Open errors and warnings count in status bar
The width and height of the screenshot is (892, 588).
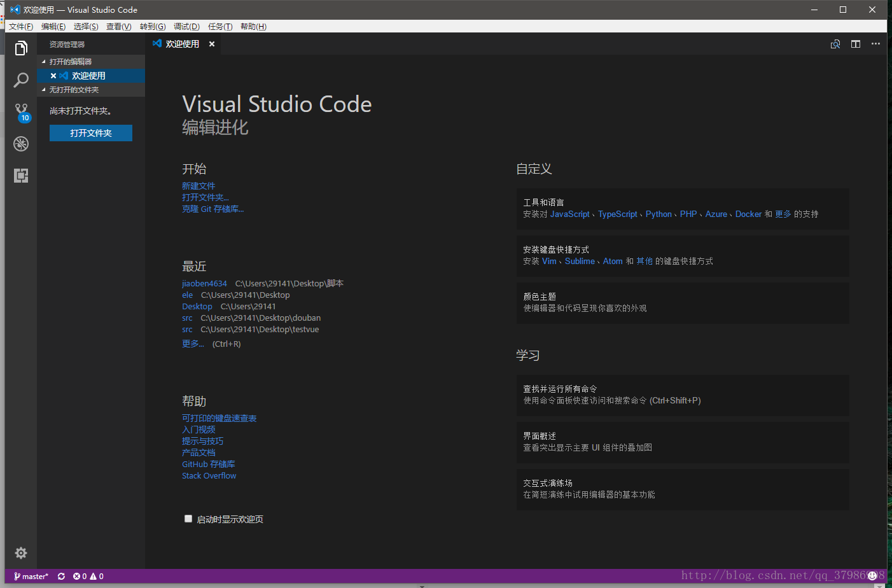88,577
